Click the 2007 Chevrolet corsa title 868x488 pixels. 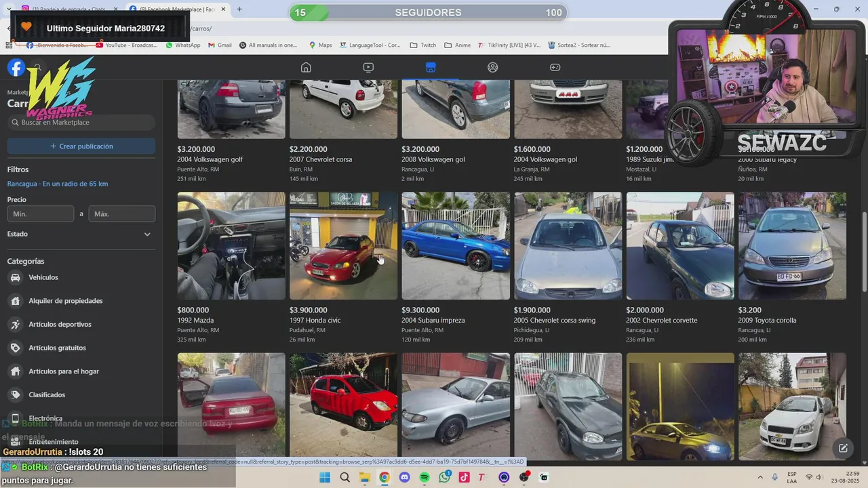pyautogui.click(x=321, y=160)
